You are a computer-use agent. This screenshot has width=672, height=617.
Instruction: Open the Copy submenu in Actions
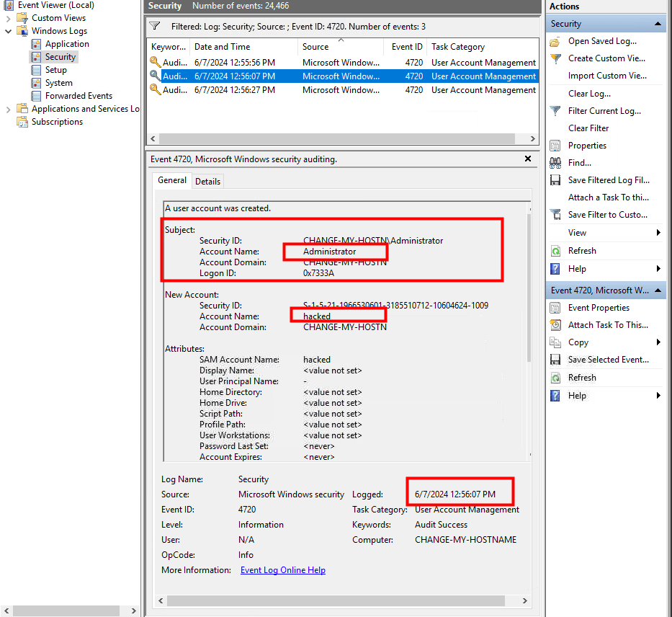(658, 342)
